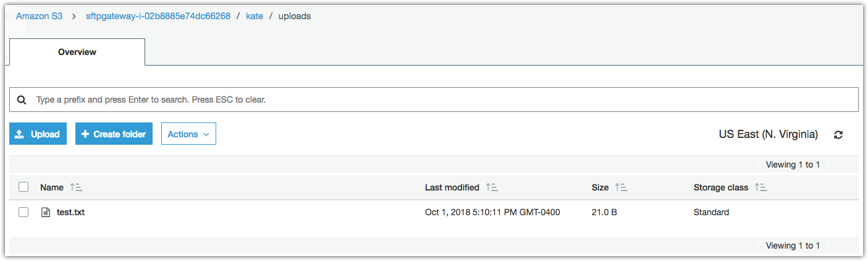Click the search magnifier icon
This screenshot has height=261, width=868.
coord(22,100)
